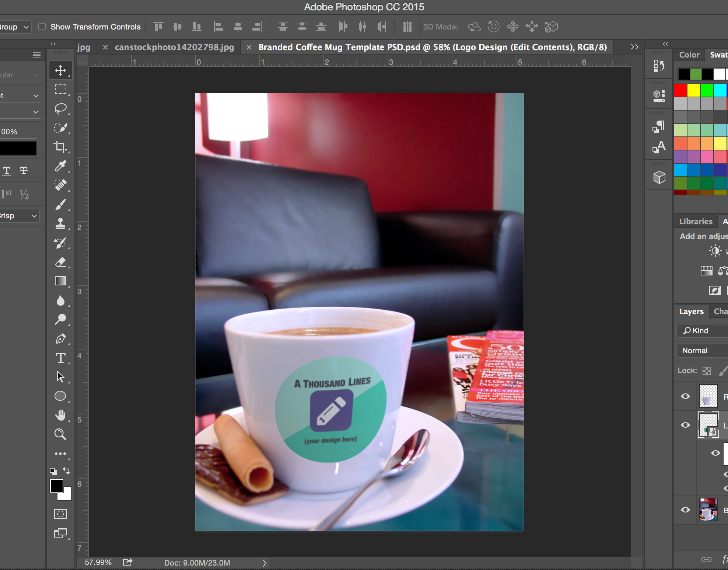Pick the Eyedropper tool
This screenshot has width=728, height=570.
[x=60, y=166]
